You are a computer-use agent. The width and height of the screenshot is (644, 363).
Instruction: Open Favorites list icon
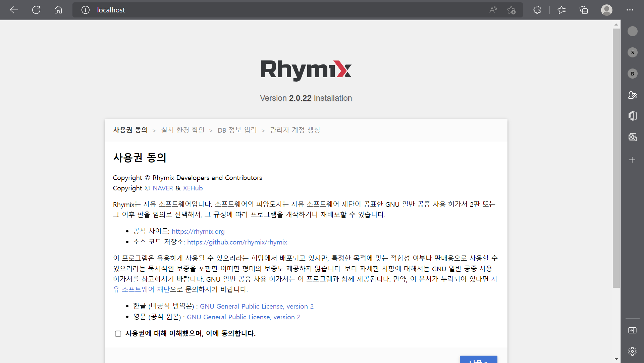561,10
